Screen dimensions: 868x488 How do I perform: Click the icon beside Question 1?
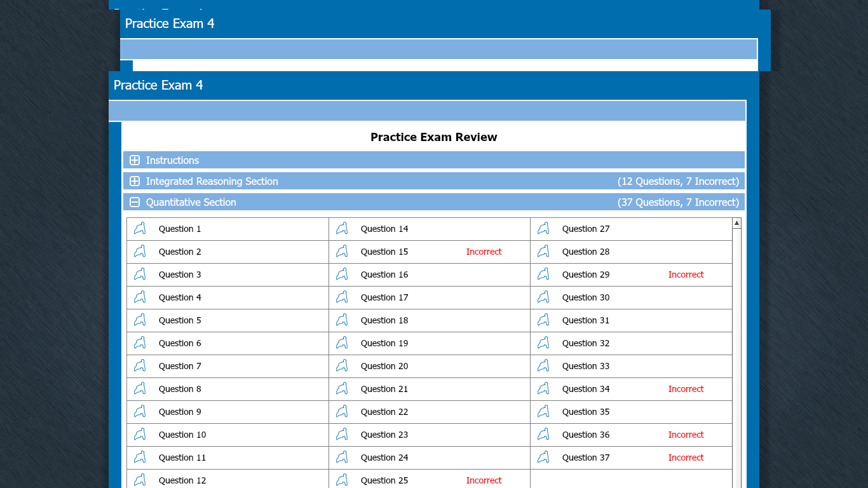140,229
